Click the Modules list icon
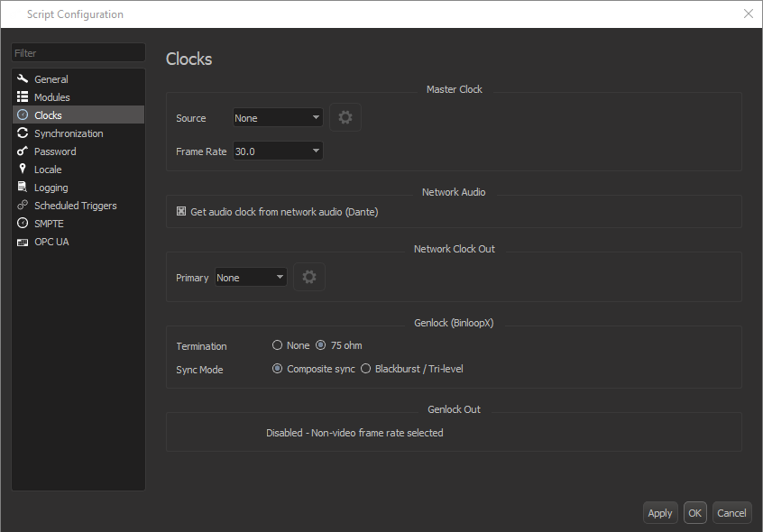This screenshot has height=532, width=763. tap(23, 97)
